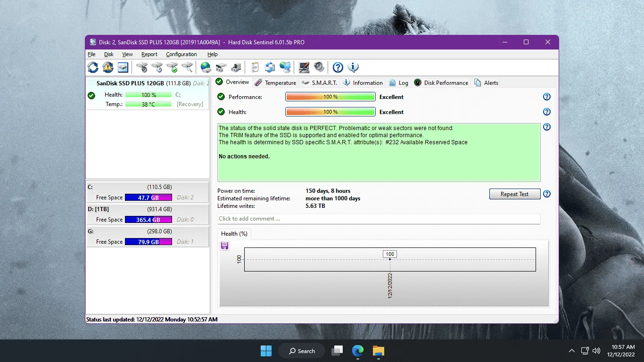
Task: Switch to the Temperature tab
Action: click(x=275, y=82)
